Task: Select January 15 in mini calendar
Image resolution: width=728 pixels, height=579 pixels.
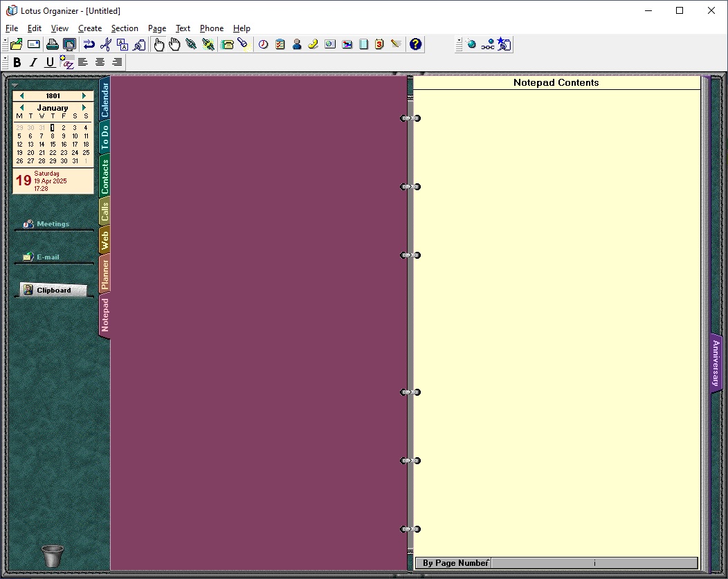Action: pos(53,145)
